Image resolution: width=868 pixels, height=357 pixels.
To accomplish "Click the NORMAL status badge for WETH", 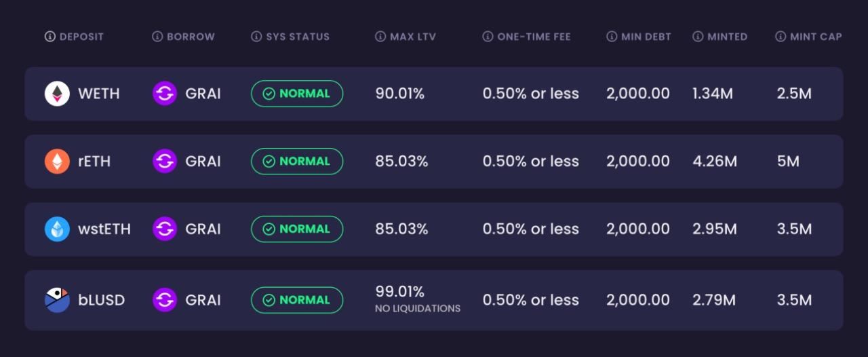I will [x=297, y=94].
